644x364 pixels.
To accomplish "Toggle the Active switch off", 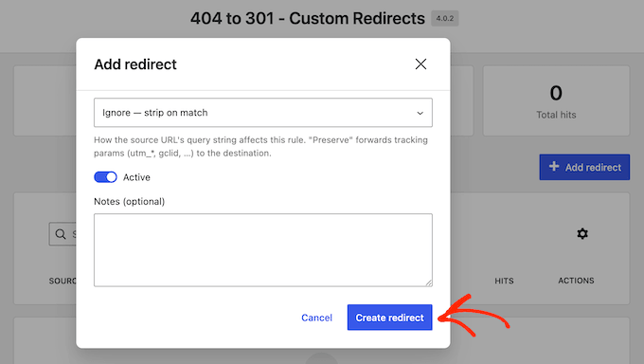I will tap(105, 177).
